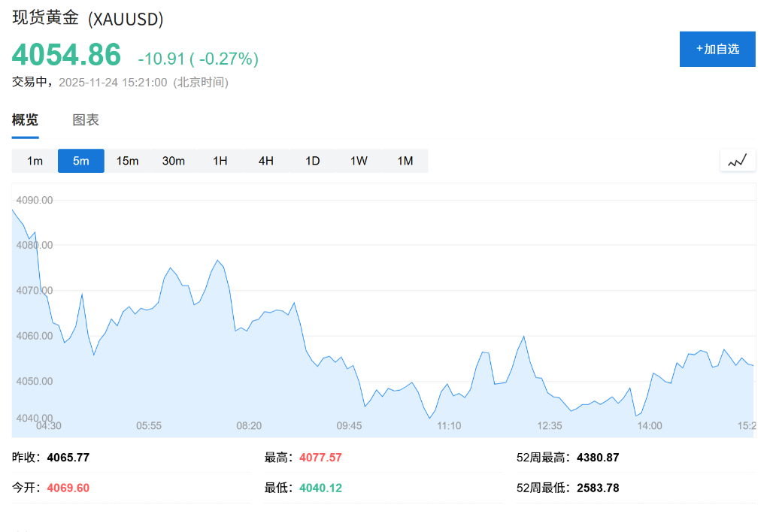The width and height of the screenshot is (770, 532).
Task: Select the 1m timeframe
Action: tap(34, 160)
